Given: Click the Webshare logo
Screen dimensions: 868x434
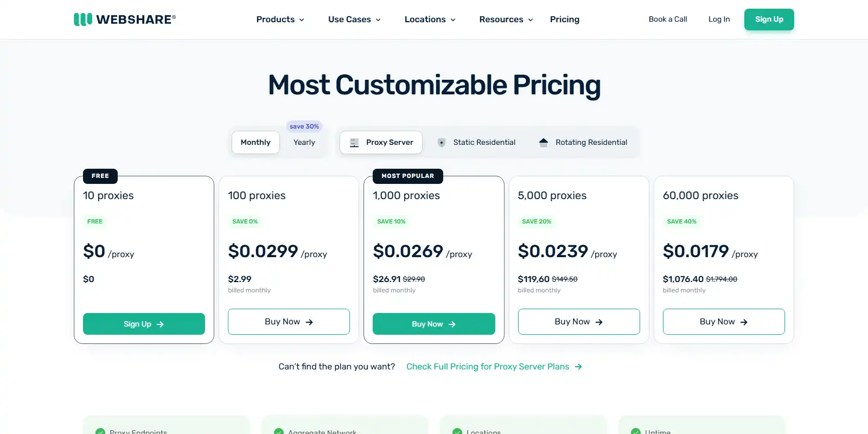Looking at the screenshot, I should click(x=125, y=20).
